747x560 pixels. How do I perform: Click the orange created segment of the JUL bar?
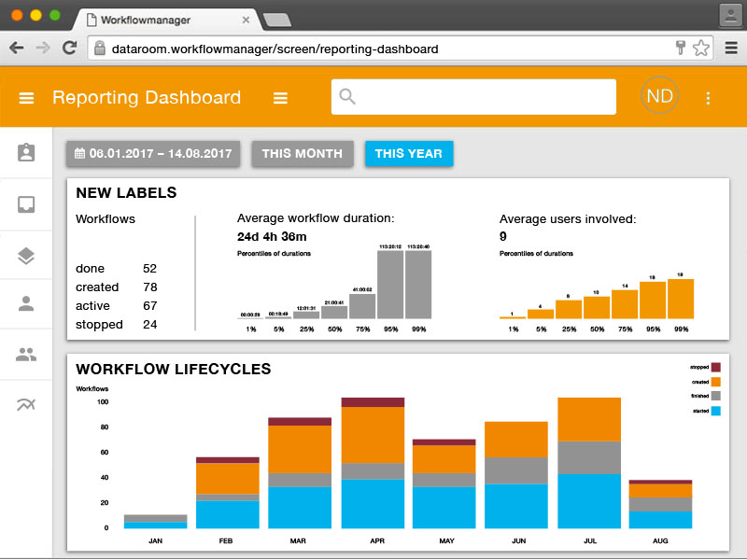click(x=589, y=419)
